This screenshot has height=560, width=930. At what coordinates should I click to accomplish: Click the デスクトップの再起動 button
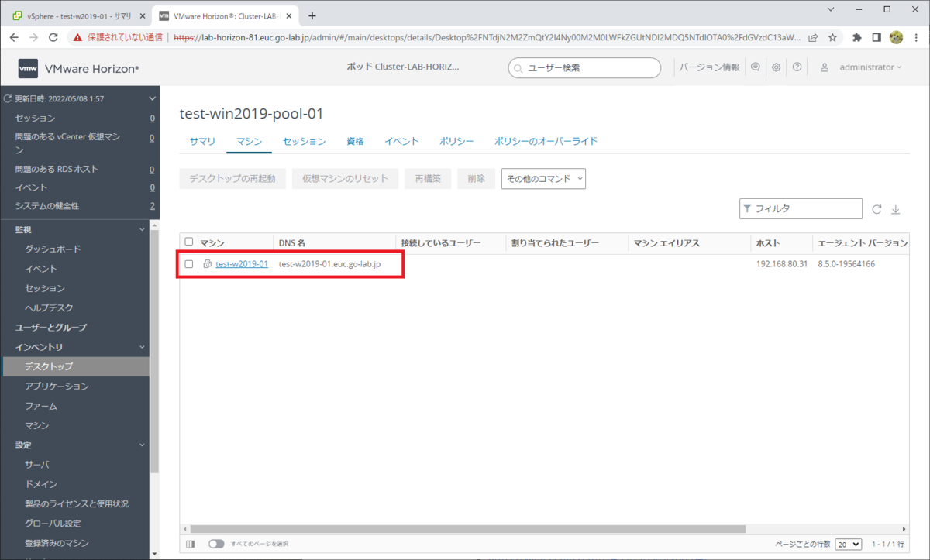232,179
